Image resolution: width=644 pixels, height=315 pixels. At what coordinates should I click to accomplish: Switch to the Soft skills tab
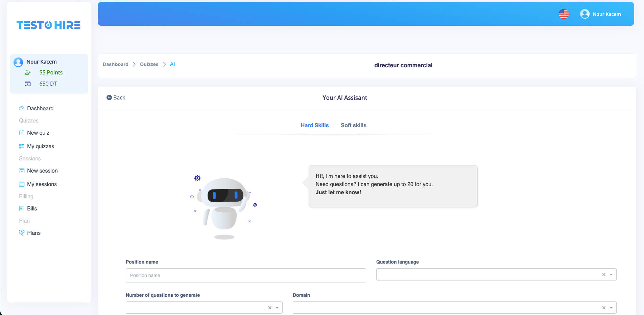(x=353, y=125)
